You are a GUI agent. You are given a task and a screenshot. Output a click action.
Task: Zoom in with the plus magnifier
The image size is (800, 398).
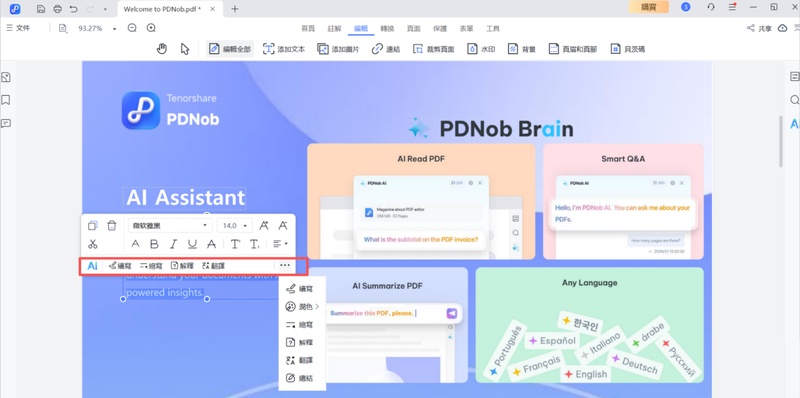(151, 28)
